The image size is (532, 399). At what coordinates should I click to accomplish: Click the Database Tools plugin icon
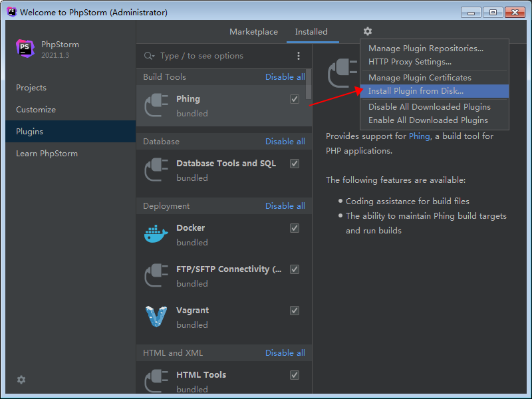click(156, 170)
